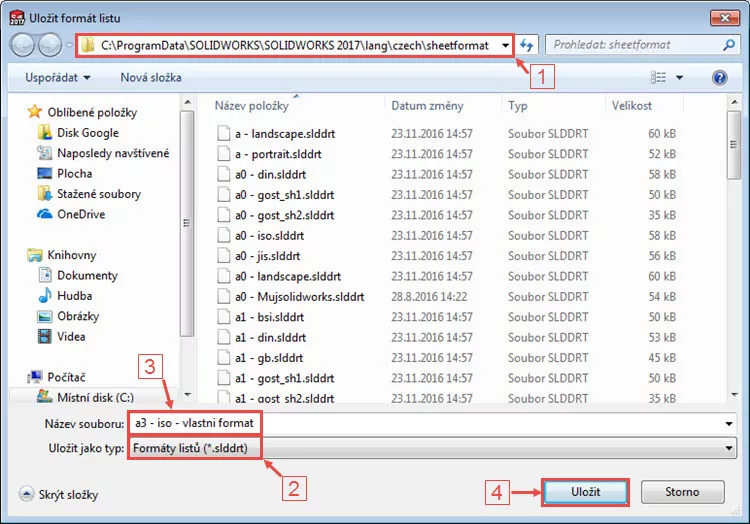
Task: Click Skrýt složky link
Action: coord(68,494)
